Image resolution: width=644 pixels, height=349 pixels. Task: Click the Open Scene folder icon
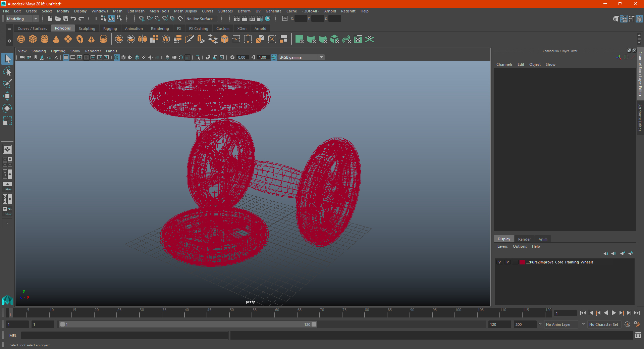tap(58, 19)
